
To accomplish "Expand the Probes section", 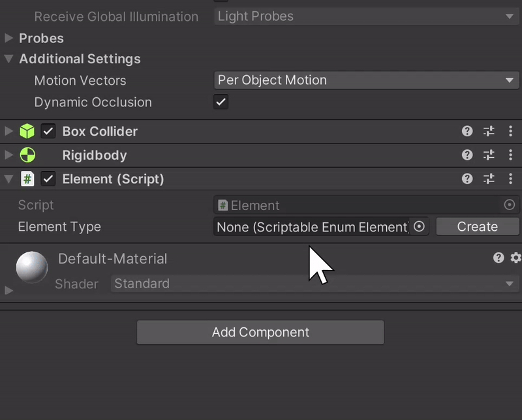I will [x=8, y=38].
